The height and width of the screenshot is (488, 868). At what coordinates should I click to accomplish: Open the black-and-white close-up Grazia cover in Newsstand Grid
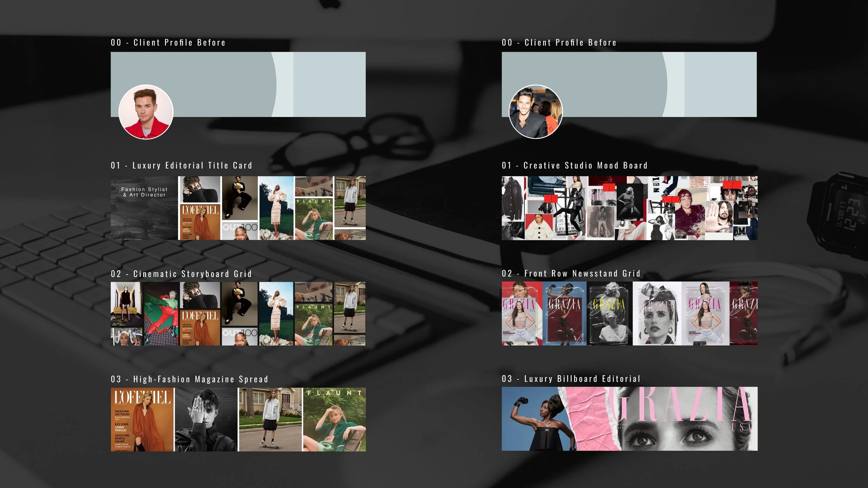tap(657, 313)
